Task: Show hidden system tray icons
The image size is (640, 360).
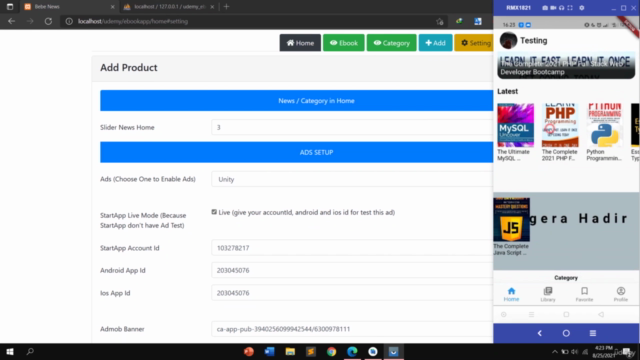Action: 555,352
